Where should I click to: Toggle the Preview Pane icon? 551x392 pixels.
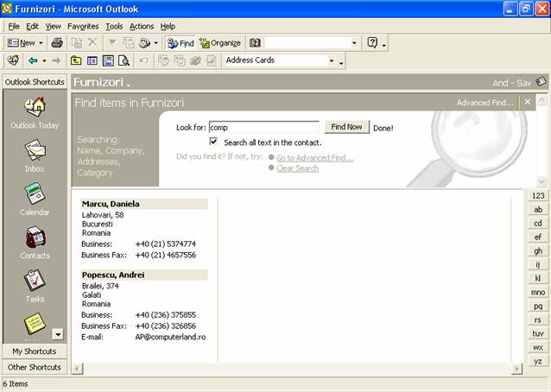coord(108,60)
